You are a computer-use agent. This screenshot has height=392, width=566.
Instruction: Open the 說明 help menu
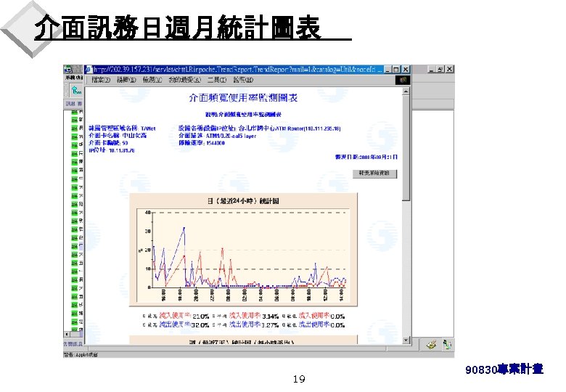pos(243,80)
